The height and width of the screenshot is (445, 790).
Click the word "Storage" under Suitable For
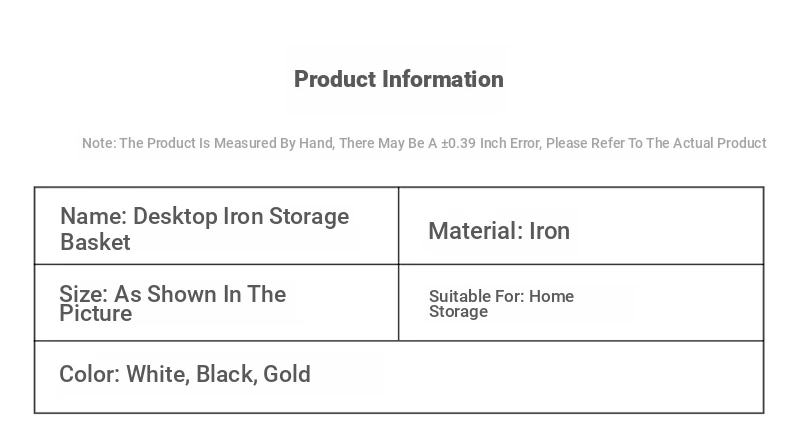click(458, 311)
